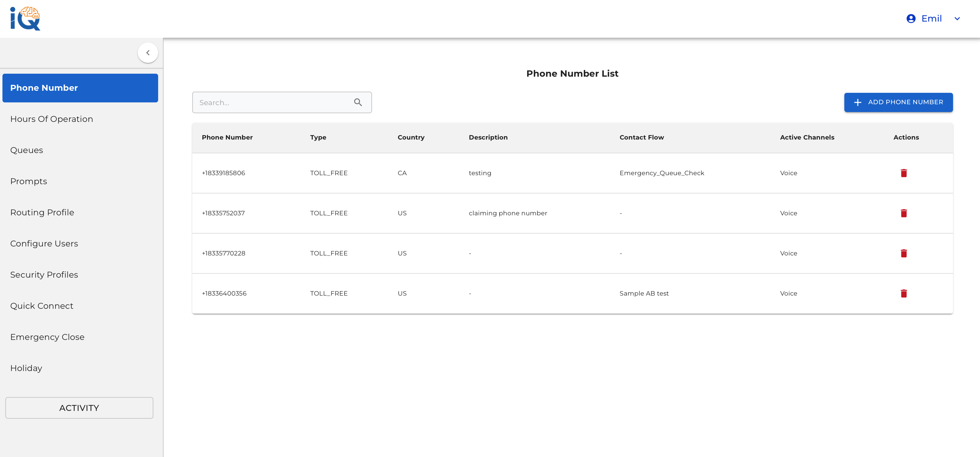Image resolution: width=980 pixels, height=457 pixels.
Task: Expand the Emil account dropdown arrow
Action: coord(957,19)
